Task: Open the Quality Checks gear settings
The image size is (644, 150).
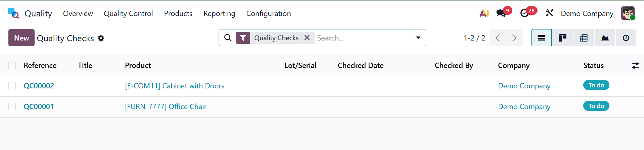Action: pos(101,39)
